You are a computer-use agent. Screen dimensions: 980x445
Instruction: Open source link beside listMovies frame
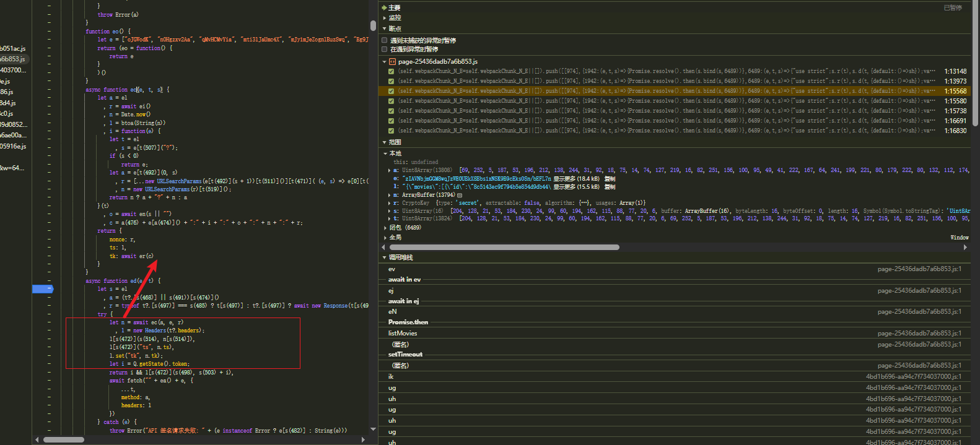click(x=919, y=333)
